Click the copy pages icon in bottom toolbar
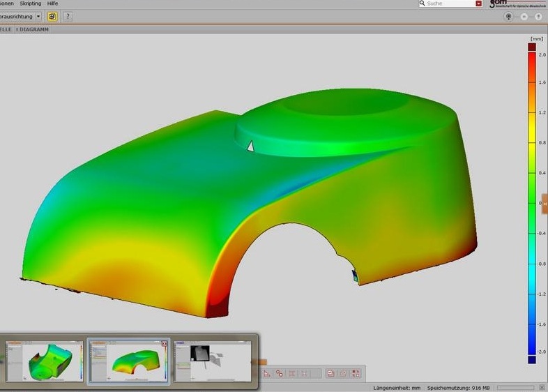548x392 pixels. pyautogui.click(x=343, y=373)
